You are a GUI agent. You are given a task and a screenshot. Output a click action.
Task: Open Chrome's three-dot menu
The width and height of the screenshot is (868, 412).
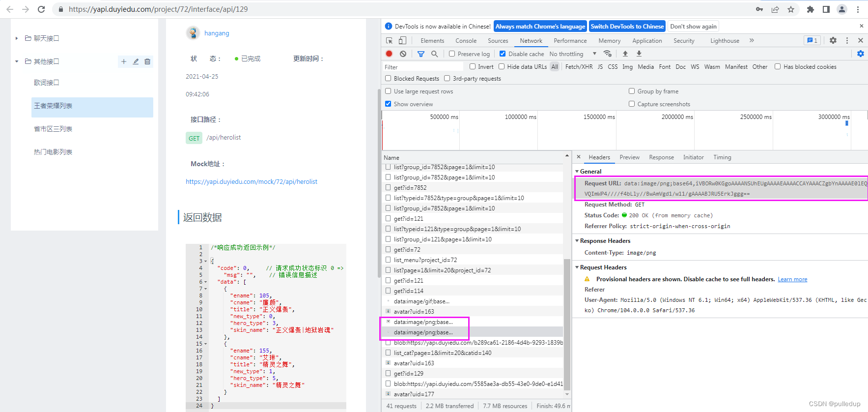[858, 9]
